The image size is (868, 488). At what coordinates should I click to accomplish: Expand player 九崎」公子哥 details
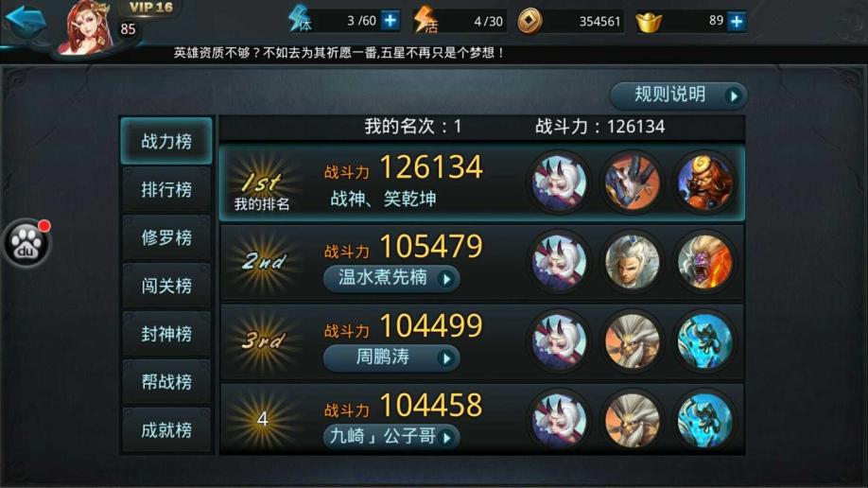pyautogui.click(x=391, y=437)
